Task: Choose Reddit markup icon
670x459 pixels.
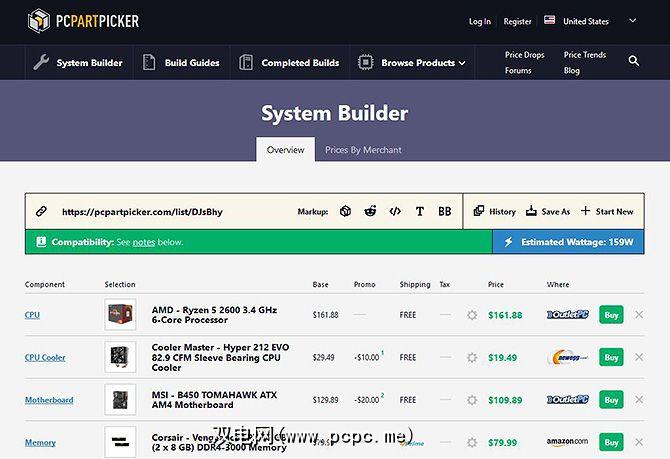Action: [370, 211]
